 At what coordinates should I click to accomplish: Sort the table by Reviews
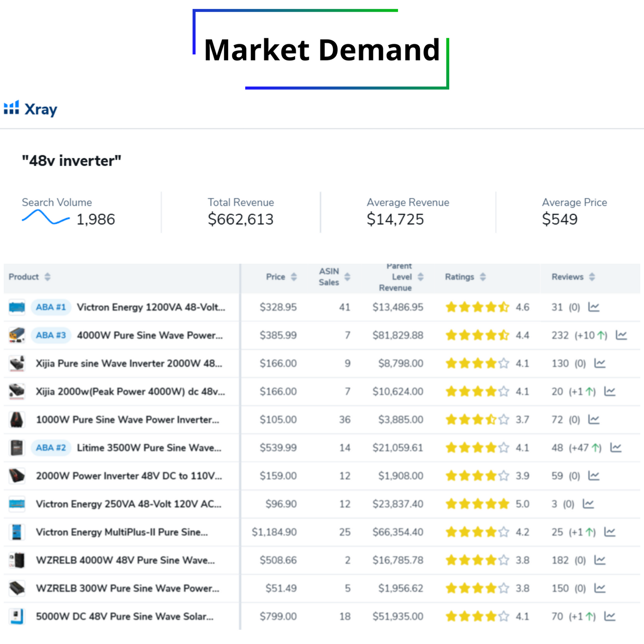[592, 277]
